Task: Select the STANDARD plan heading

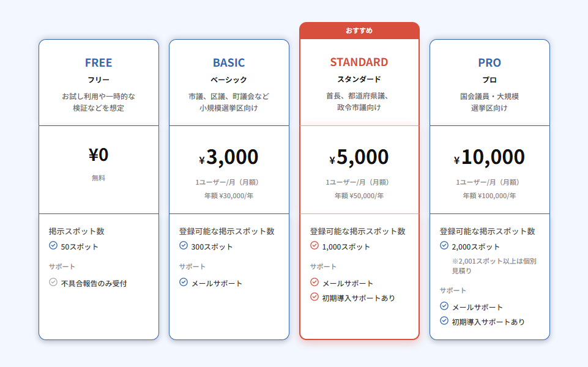Action: (x=359, y=62)
